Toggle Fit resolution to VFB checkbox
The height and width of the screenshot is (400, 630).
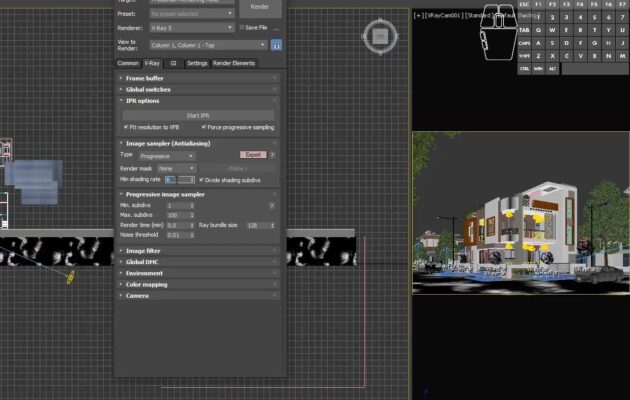point(124,127)
